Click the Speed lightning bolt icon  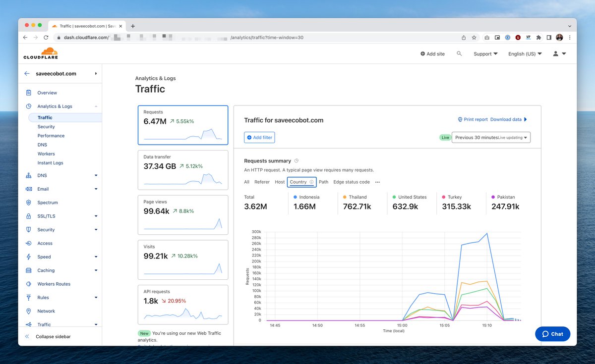[x=28, y=257]
